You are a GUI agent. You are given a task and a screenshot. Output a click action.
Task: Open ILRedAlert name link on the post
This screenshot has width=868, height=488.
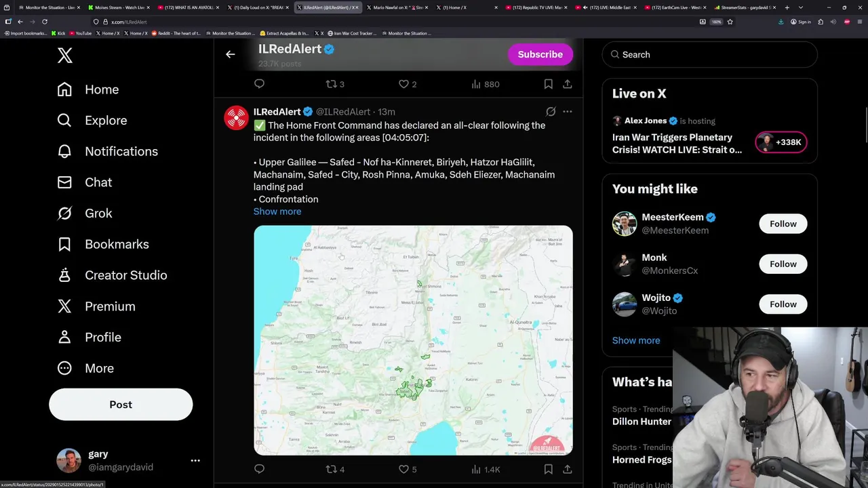click(x=277, y=112)
